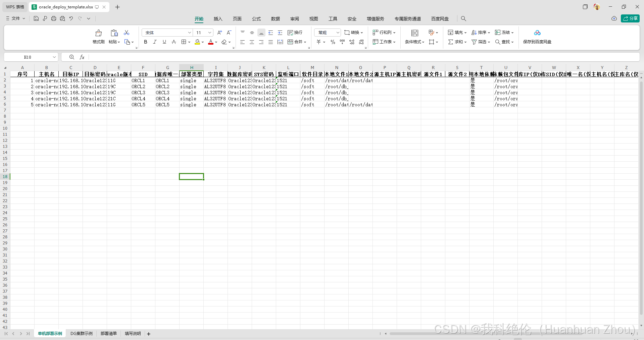
Task: Click the percent style icon
Action: (333, 42)
